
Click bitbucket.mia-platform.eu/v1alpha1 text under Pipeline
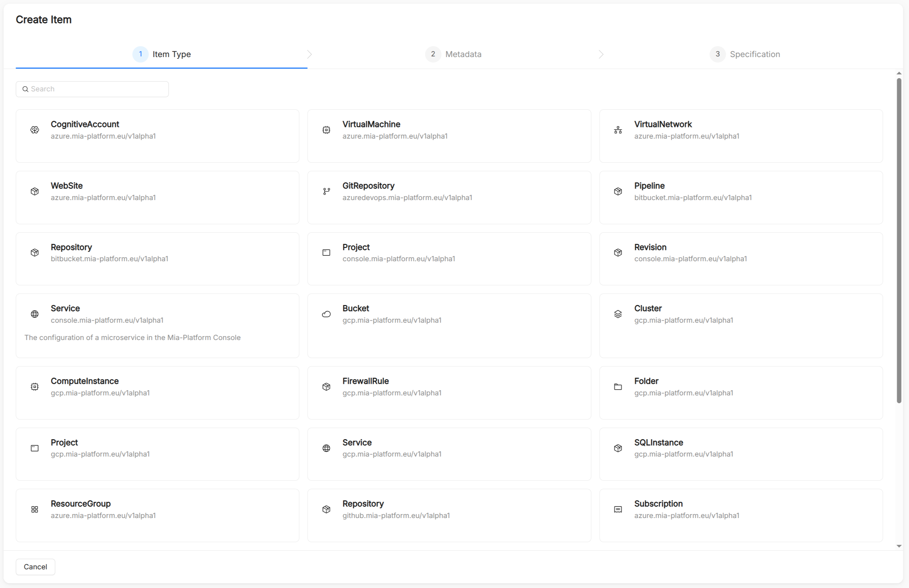pos(693,198)
